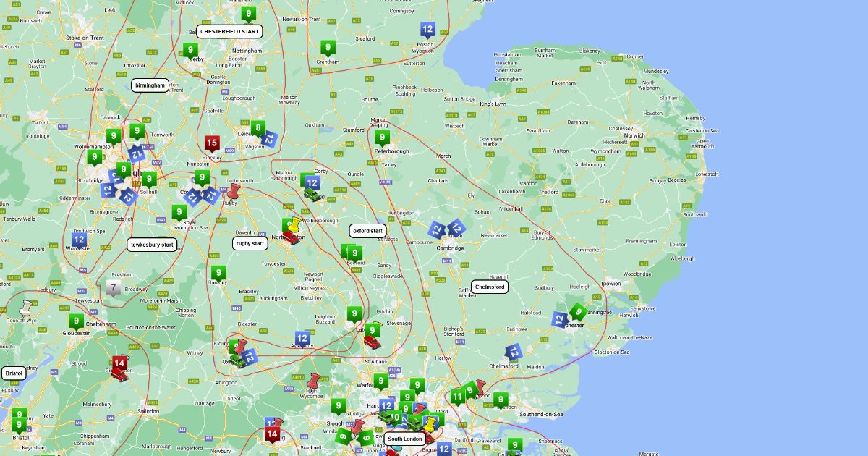Open the green 9 marker at Bedford

pyautogui.click(x=355, y=255)
